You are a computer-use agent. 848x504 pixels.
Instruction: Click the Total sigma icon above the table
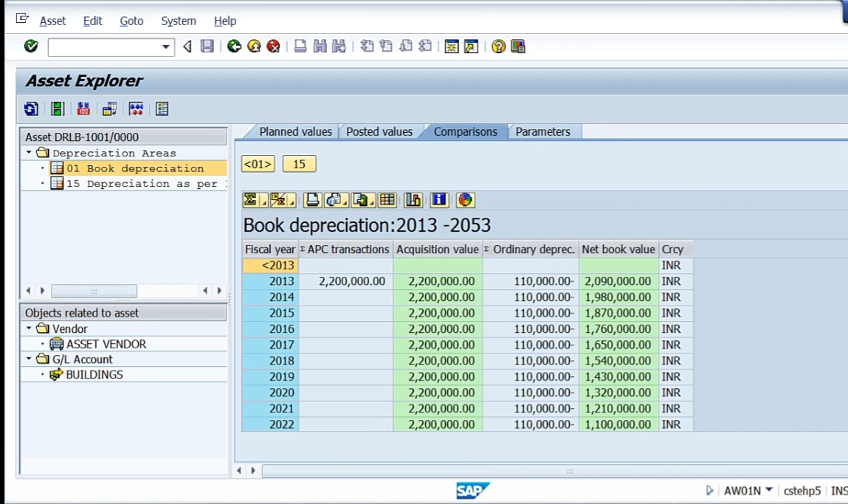point(250,200)
